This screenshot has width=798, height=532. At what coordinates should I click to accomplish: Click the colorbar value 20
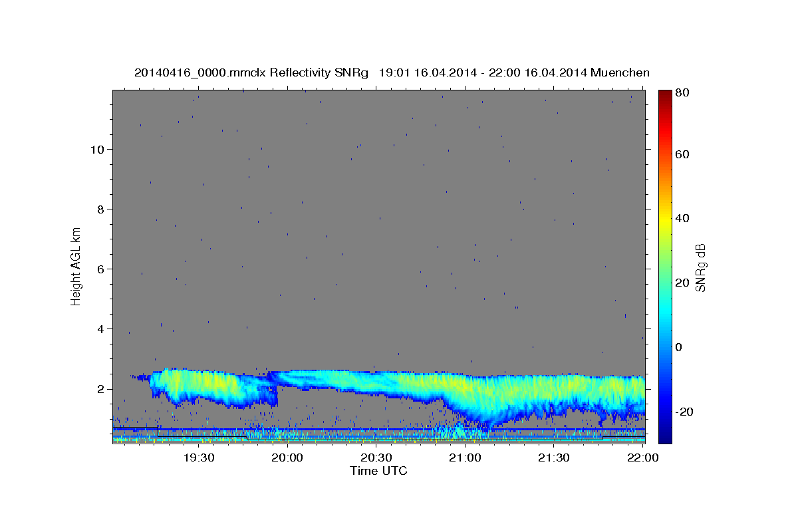tap(683, 283)
